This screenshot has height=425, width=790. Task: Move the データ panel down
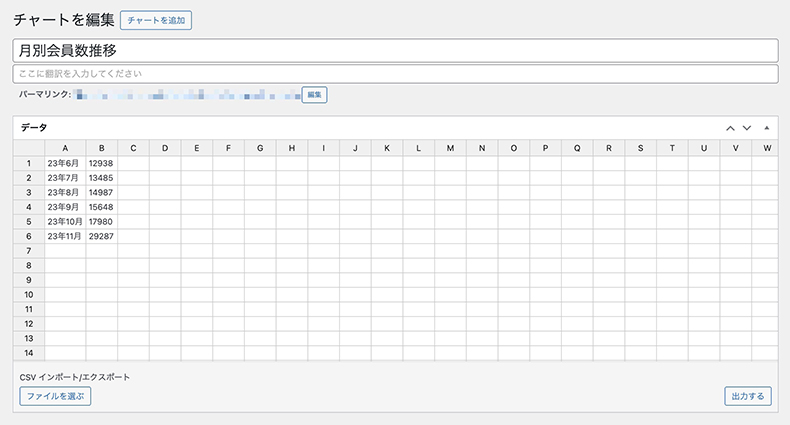coord(747,128)
